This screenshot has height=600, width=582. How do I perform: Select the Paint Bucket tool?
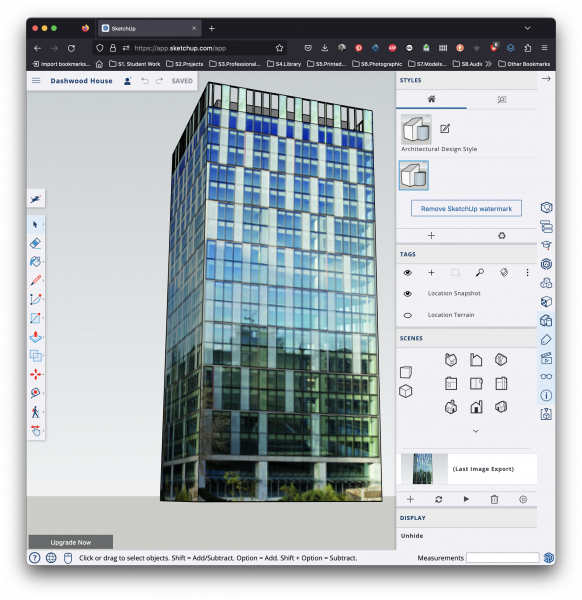pos(35,262)
